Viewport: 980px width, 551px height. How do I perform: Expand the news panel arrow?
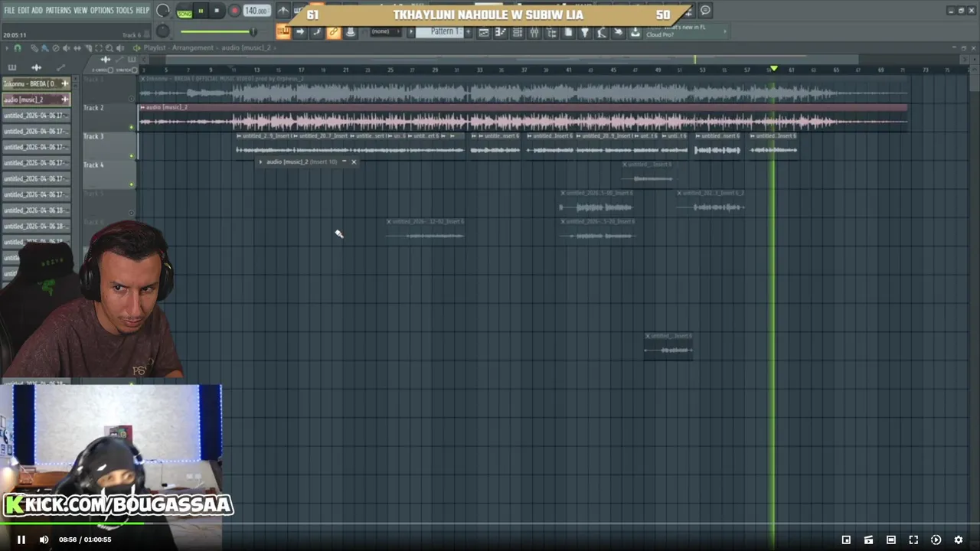tap(725, 31)
